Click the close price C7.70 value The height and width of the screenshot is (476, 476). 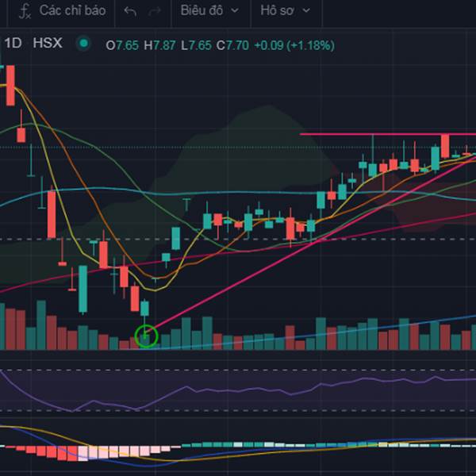click(x=232, y=45)
